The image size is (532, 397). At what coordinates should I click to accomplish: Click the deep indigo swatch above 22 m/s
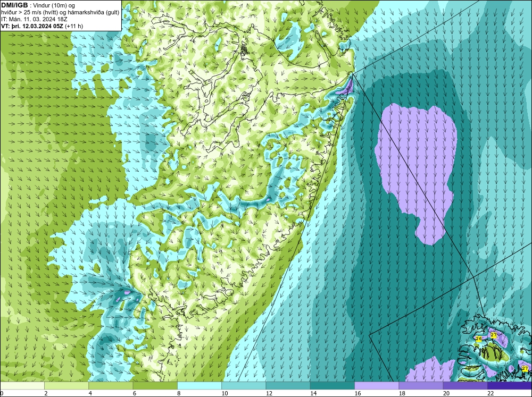pos(510,385)
